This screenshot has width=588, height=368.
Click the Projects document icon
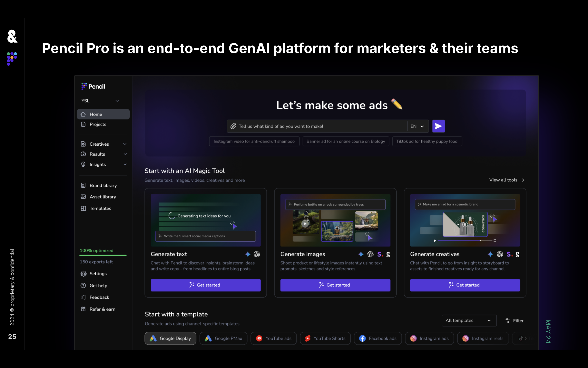[83, 124]
